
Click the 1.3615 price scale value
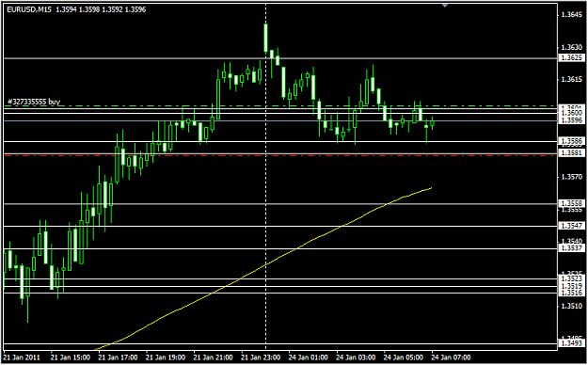point(572,80)
